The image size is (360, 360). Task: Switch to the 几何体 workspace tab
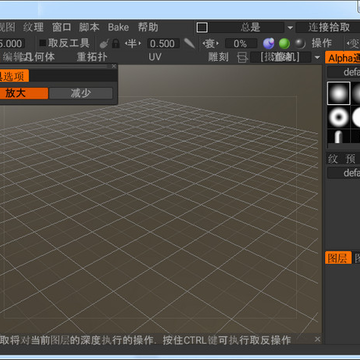(40, 57)
